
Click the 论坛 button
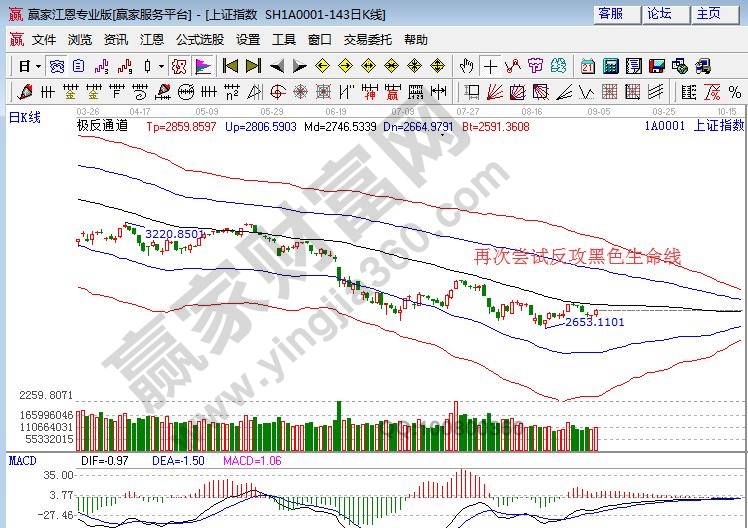pyautogui.click(x=660, y=14)
